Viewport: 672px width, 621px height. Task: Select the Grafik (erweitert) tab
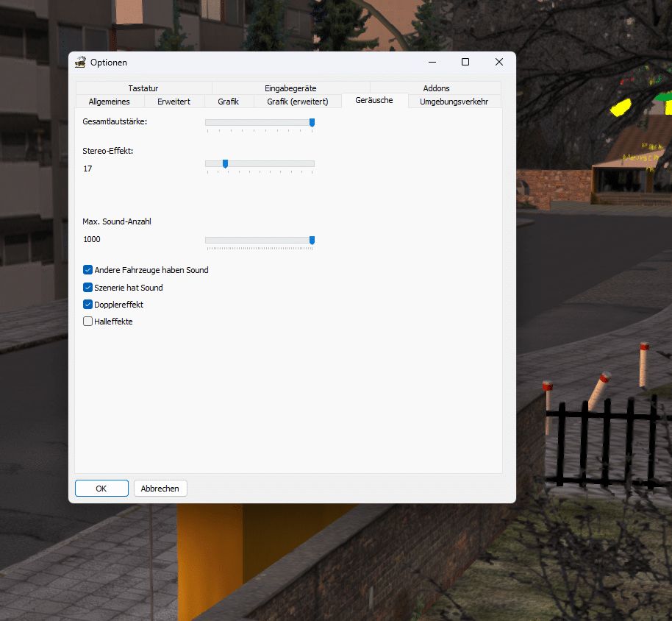(297, 102)
